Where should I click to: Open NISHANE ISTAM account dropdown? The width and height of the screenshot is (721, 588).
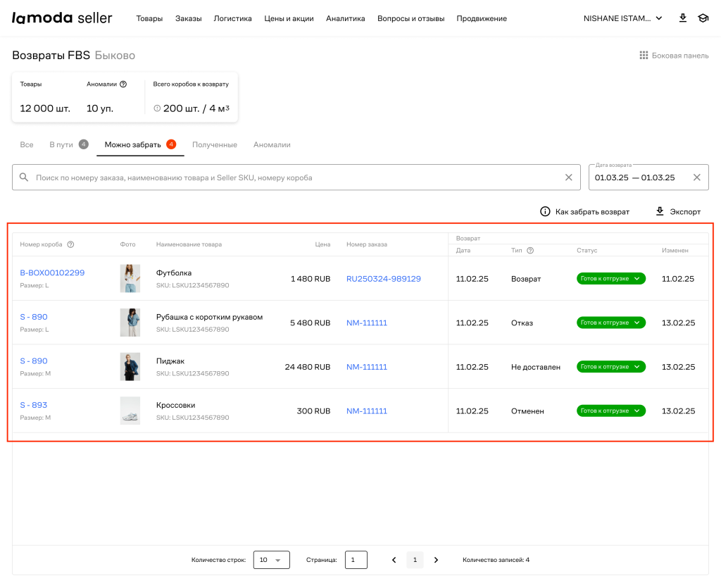[622, 18]
